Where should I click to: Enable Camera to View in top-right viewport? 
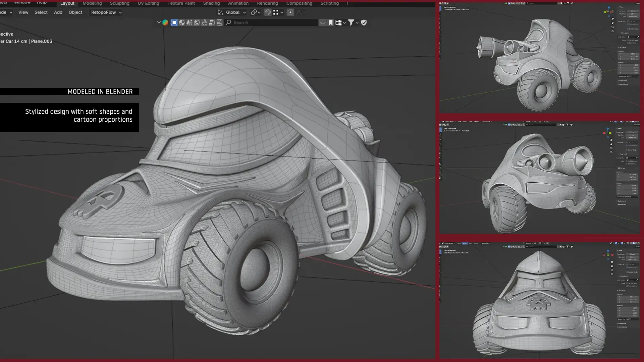628,43
